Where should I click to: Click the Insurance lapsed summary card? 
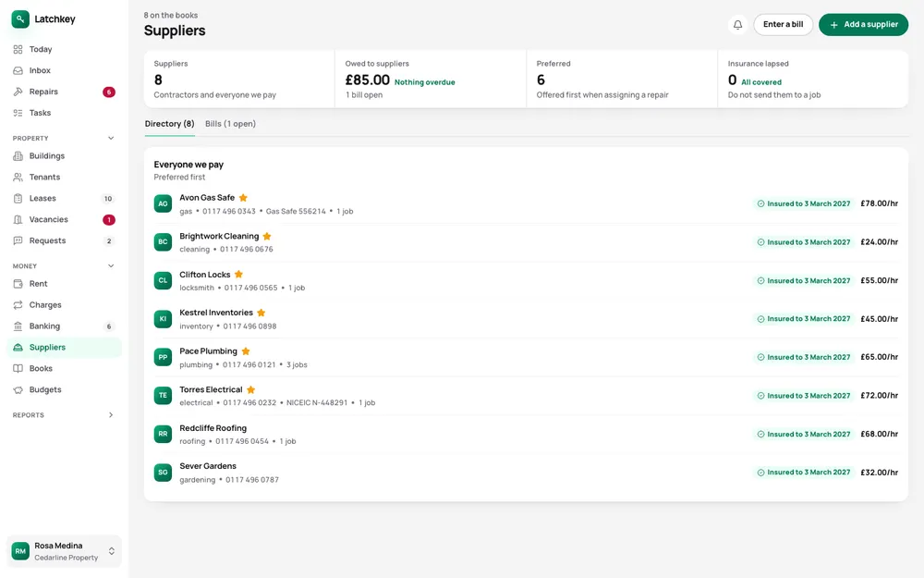pyautogui.click(x=812, y=79)
